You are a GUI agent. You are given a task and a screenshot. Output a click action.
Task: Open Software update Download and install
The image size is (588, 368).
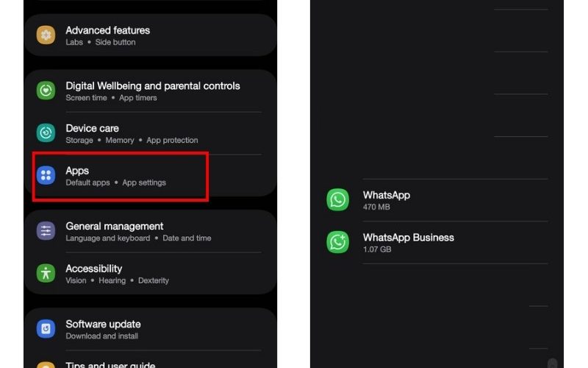(x=150, y=329)
